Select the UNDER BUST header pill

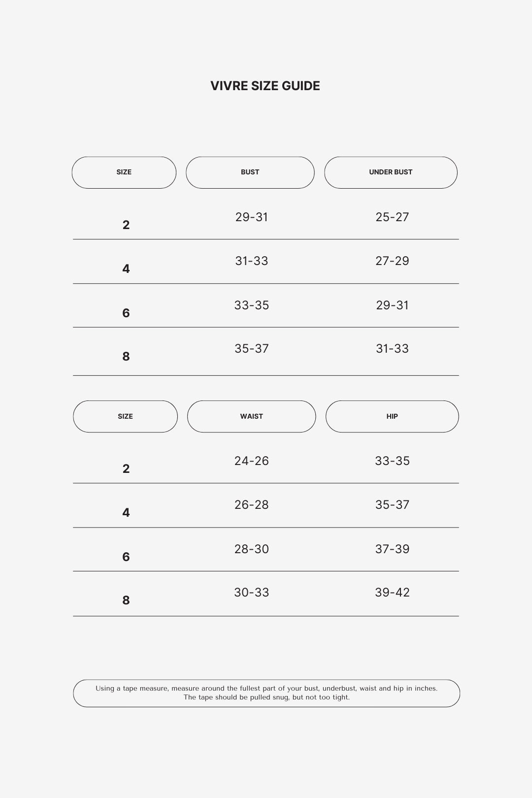pos(391,172)
